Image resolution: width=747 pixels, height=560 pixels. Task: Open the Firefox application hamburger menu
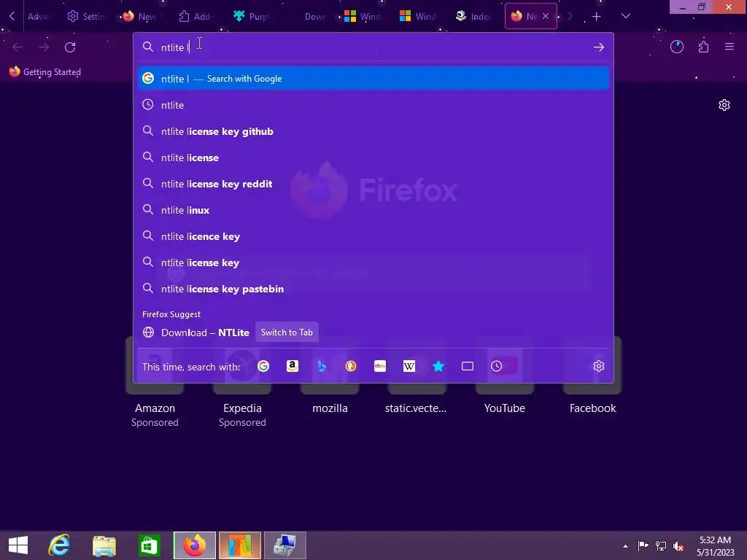[729, 47]
